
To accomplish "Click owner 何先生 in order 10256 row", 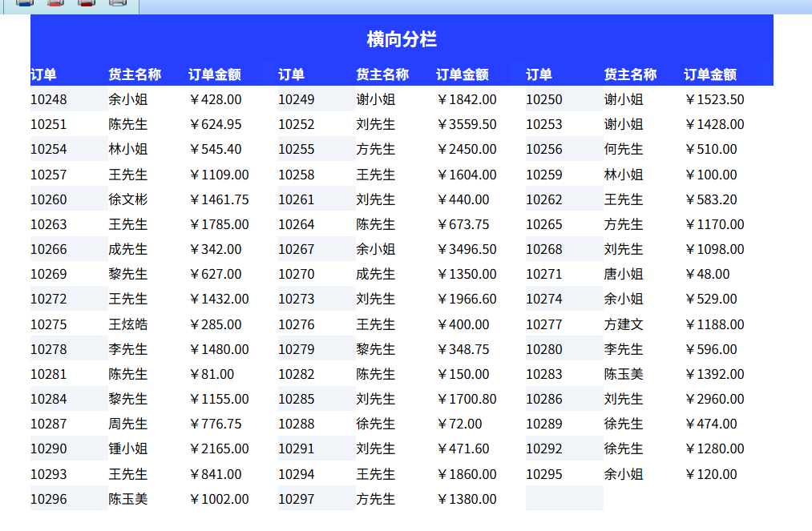I will (x=624, y=149).
